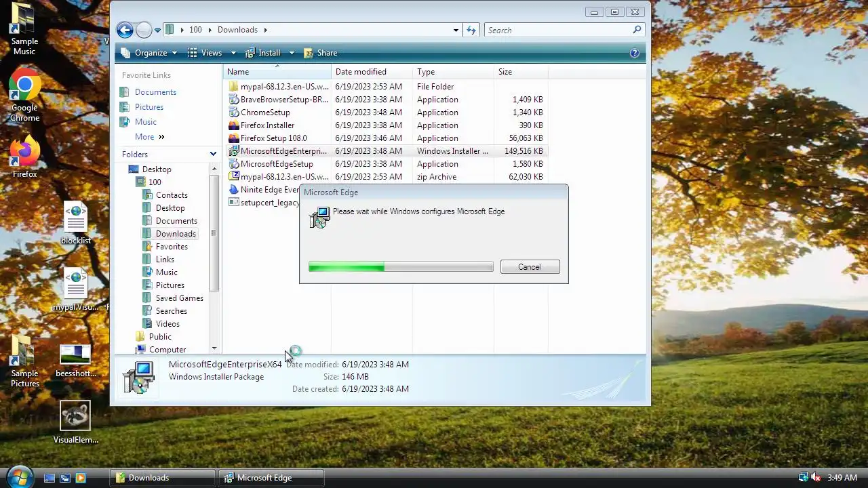Open address bar history dropdown

[456, 30]
